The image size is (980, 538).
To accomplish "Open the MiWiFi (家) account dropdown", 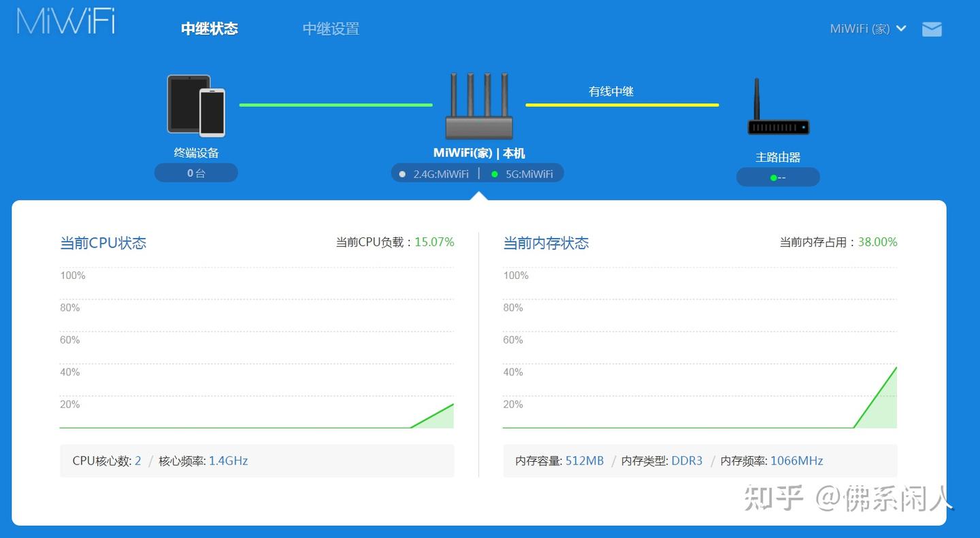I will pyautogui.click(x=868, y=29).
